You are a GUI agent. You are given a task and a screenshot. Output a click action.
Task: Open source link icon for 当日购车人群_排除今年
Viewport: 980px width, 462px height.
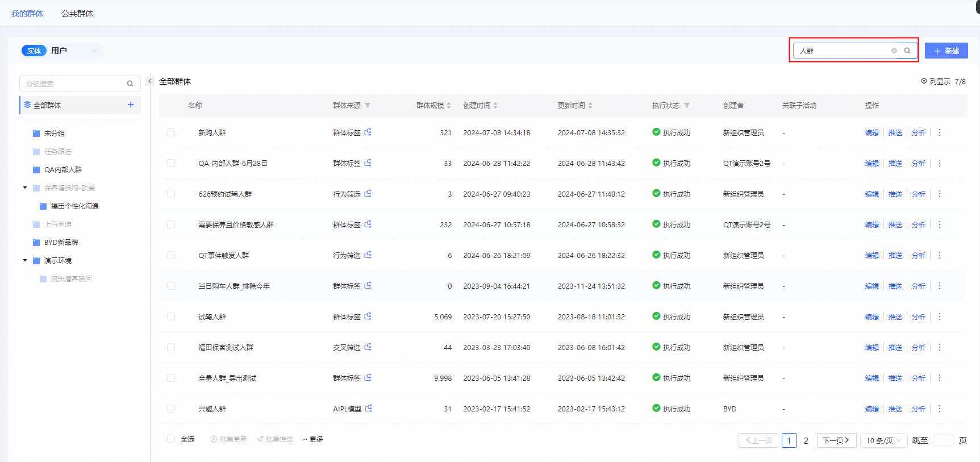pos(368,285)
